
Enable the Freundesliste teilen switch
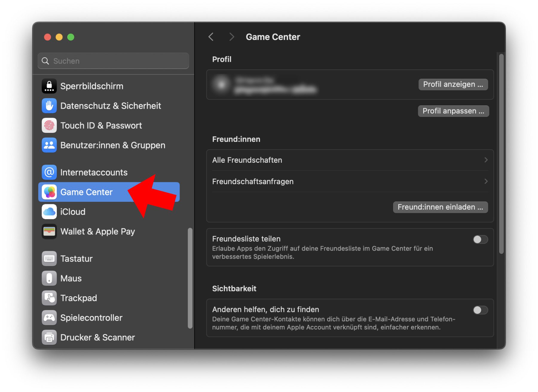(480, 239)
